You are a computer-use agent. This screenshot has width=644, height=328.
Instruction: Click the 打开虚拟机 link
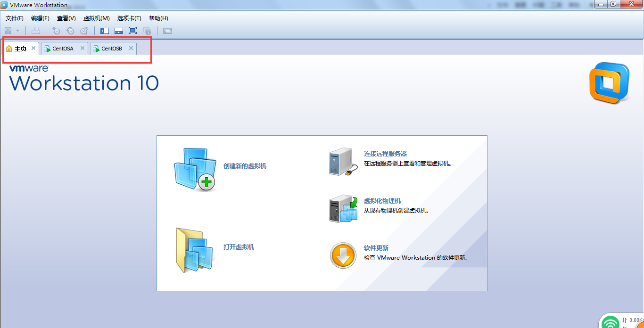[239, 247]
